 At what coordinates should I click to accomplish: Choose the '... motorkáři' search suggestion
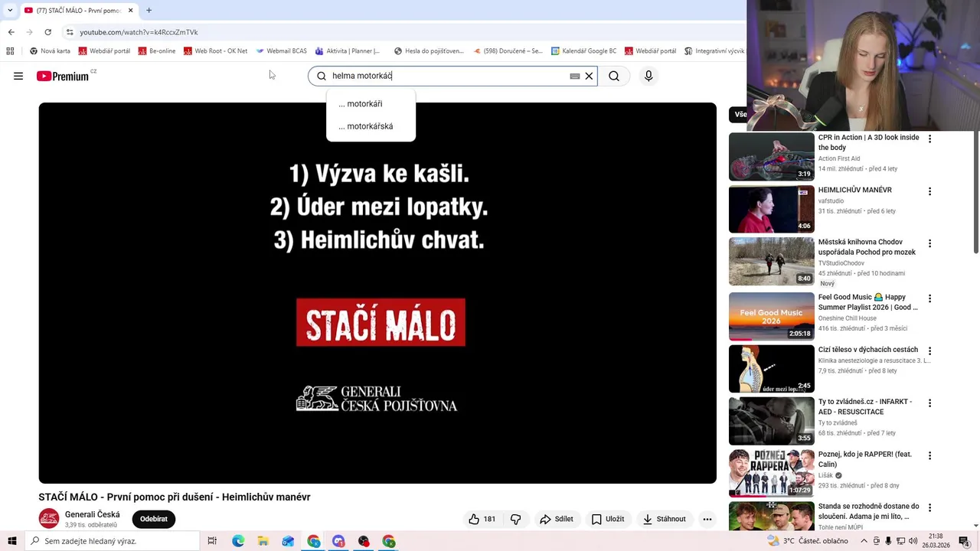coord(371,104)
